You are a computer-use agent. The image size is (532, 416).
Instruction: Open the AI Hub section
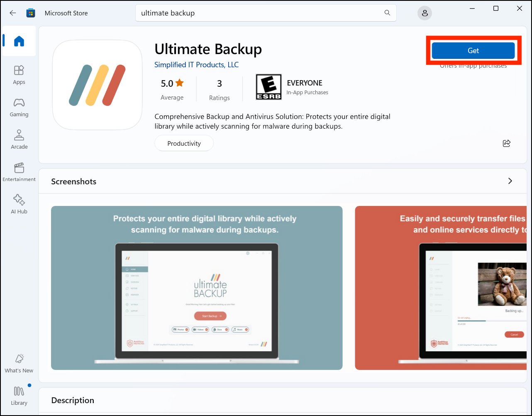(19, 204)
